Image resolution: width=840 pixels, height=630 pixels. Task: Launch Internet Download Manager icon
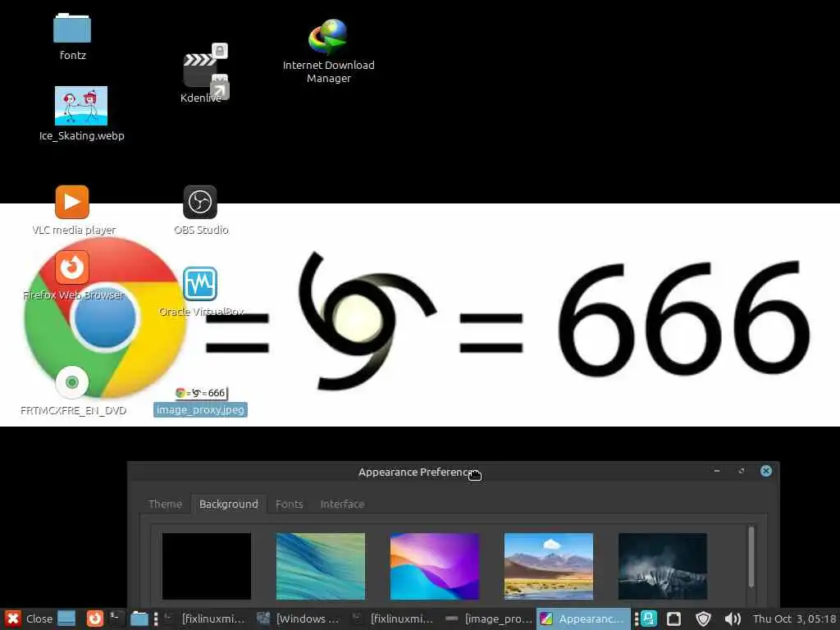click(x=328, y=36)
